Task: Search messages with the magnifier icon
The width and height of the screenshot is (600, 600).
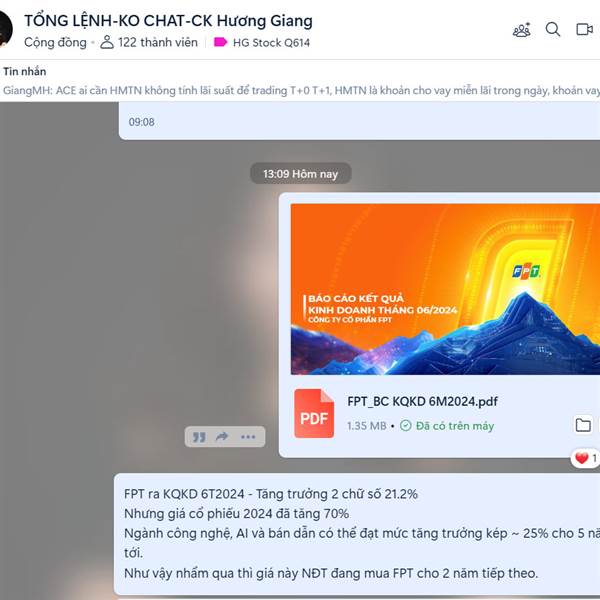Action: coord(553,29)
